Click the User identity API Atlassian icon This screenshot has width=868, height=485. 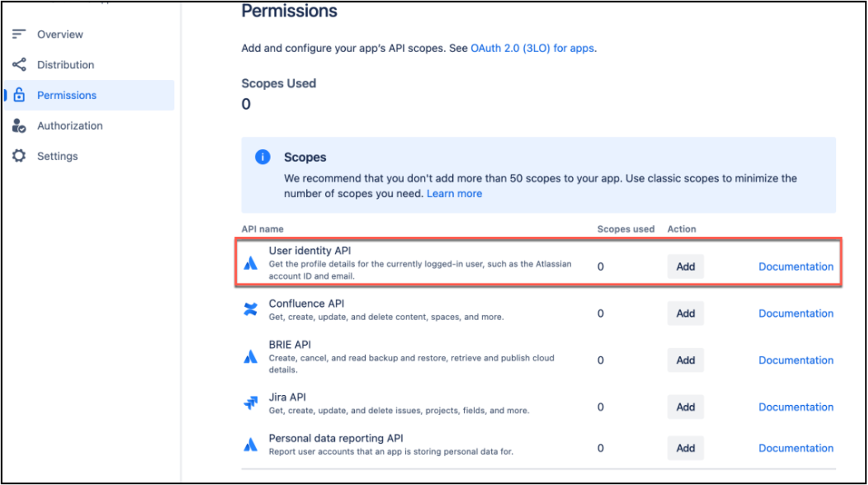[x=250, y=263]
